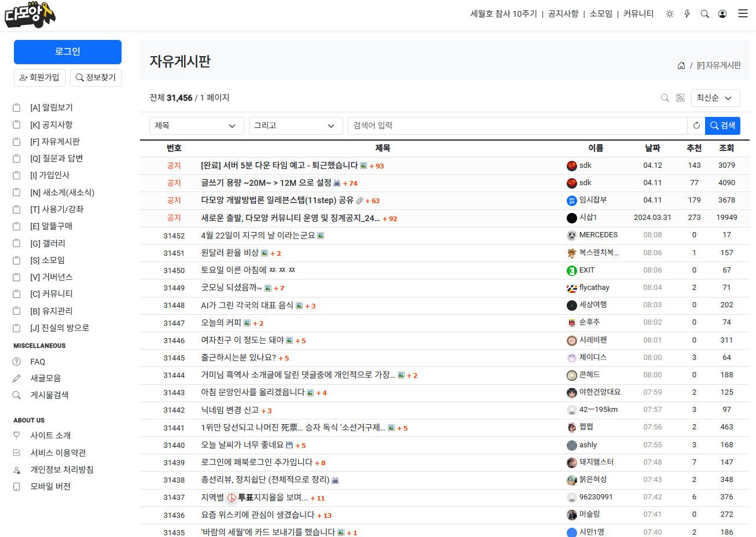Click MERCEDES user avatar icon
The image size is (756, 537).
click(572, 236)
